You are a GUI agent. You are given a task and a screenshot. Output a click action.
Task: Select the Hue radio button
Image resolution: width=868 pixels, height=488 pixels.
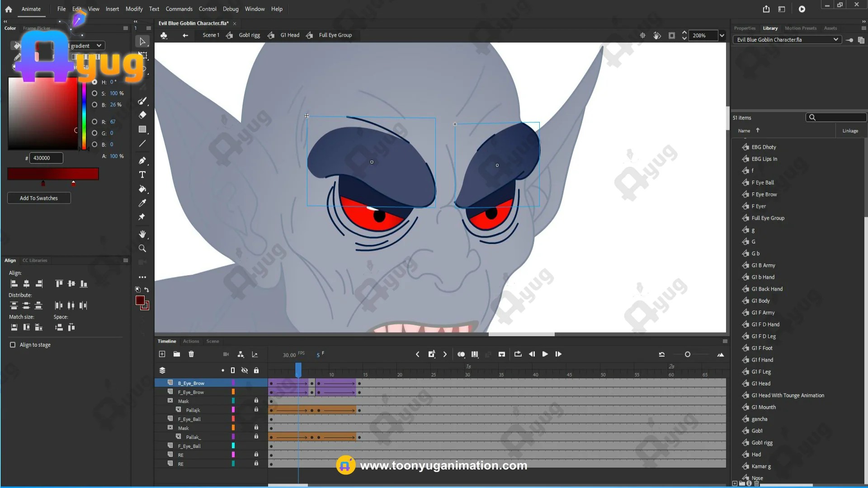click(x=94, y=82)
